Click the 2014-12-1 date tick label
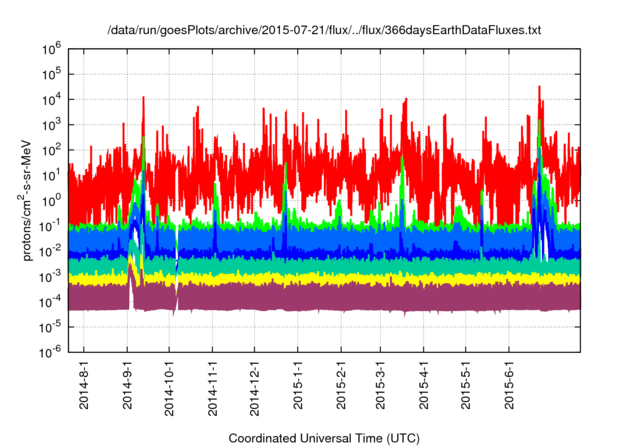 click(254, 388)
